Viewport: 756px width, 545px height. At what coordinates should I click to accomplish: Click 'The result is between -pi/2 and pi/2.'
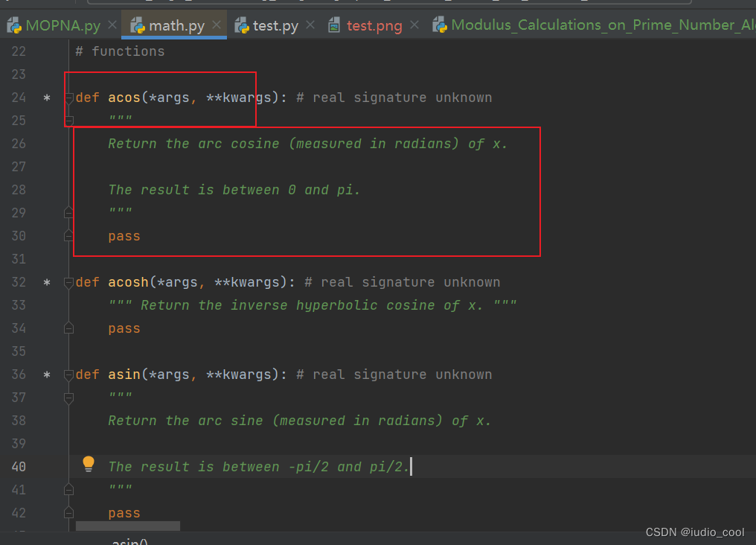(x=258, y=467)
